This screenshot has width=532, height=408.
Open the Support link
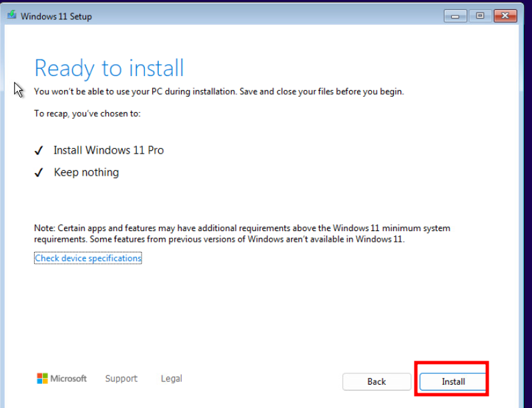[x=121, y=379]
